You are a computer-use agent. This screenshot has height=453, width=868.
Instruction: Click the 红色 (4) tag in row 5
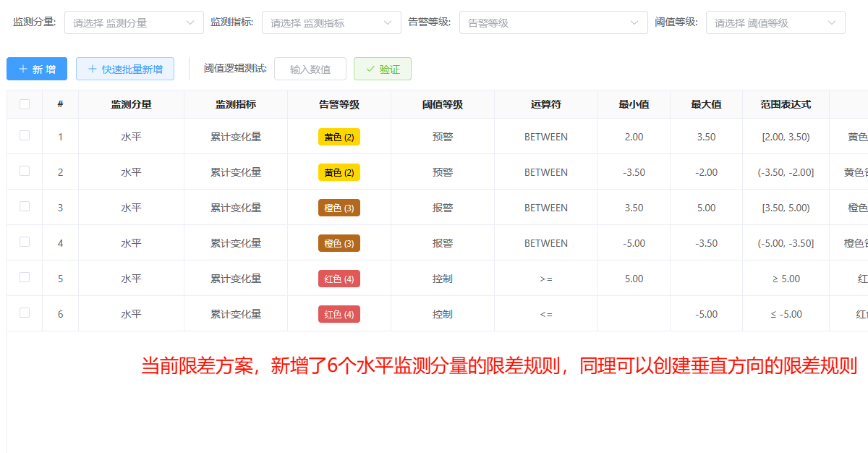coord(339,279)
